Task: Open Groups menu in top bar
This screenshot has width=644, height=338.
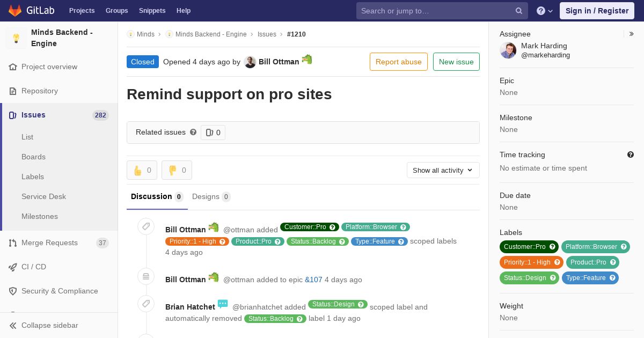Action: pos(117,11)
